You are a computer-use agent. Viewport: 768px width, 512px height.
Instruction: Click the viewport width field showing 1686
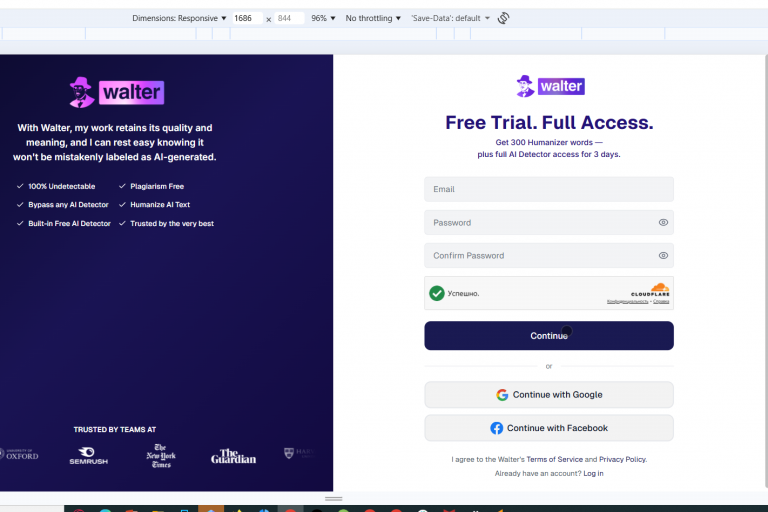(x=247, y=18)
